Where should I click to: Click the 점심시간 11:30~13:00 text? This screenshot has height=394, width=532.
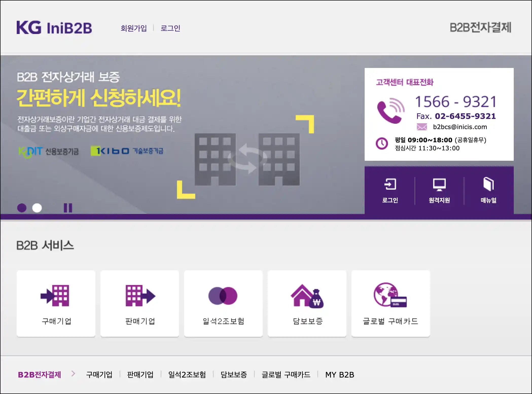tap(427, 148)
